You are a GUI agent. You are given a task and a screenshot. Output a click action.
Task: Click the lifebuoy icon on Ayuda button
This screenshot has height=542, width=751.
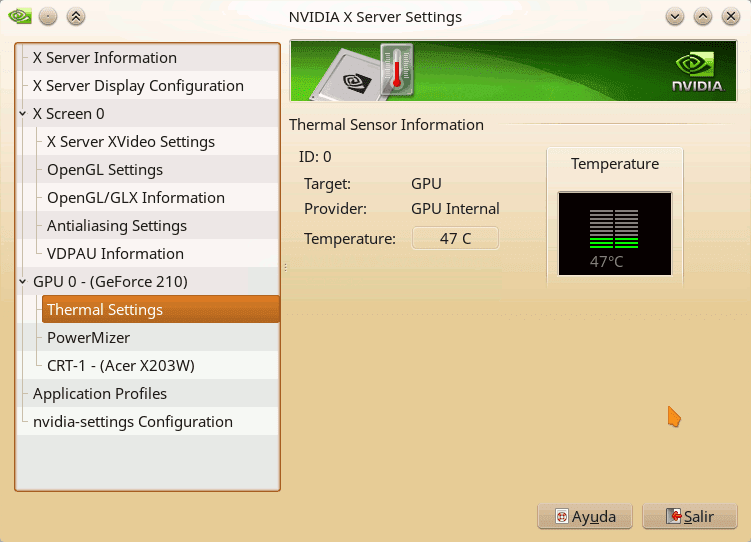[561, 517]
